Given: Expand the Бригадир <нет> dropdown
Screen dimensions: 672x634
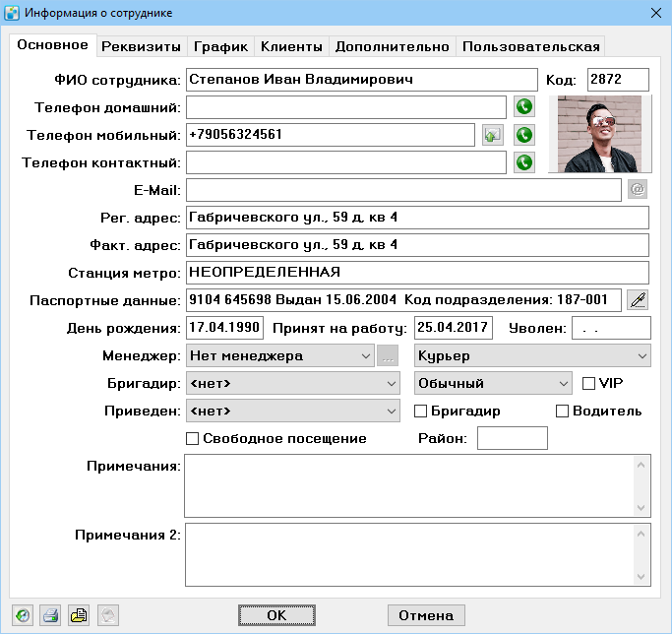Looking at the screenshot, I should click(293, 383).
